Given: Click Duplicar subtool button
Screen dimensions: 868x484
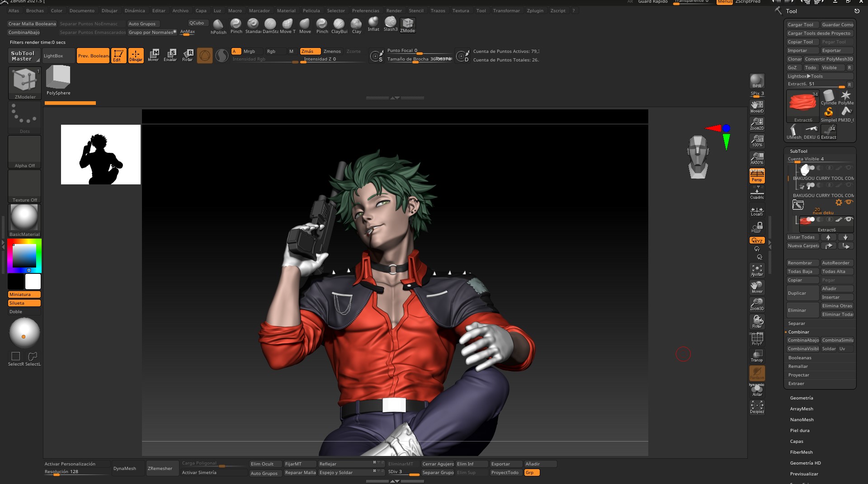Looking at the screenshot, I should pyautogui.click(x=802, y=293).
